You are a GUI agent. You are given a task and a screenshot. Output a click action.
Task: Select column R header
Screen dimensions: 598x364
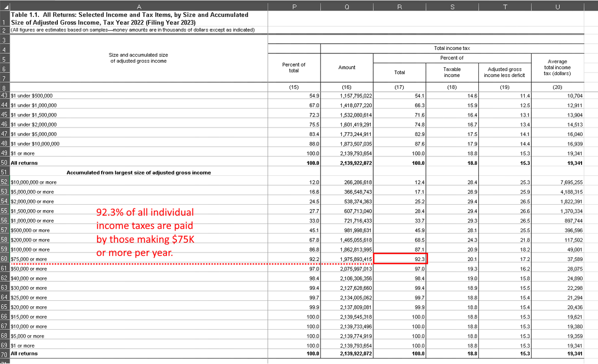(x=399, y=6)
